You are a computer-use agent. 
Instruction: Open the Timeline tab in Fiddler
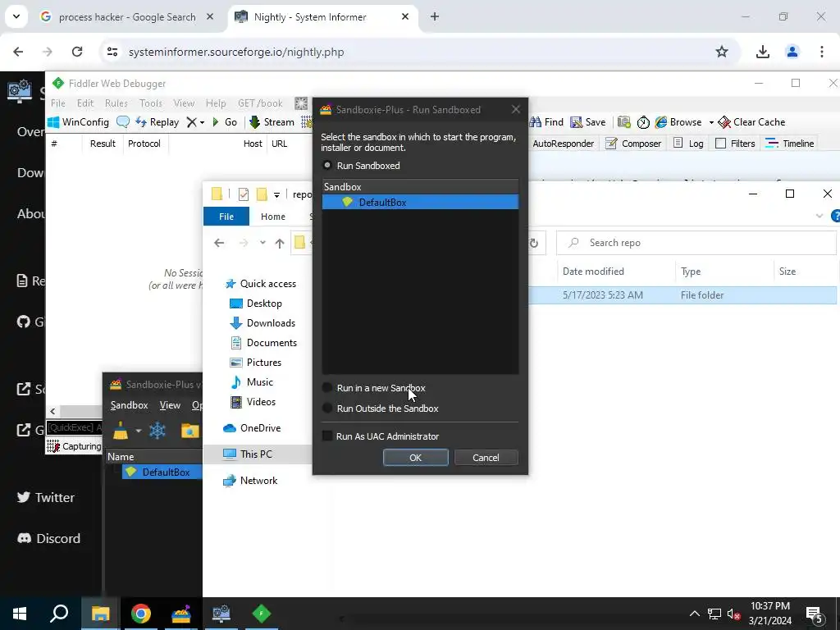[x=790, y=144]
